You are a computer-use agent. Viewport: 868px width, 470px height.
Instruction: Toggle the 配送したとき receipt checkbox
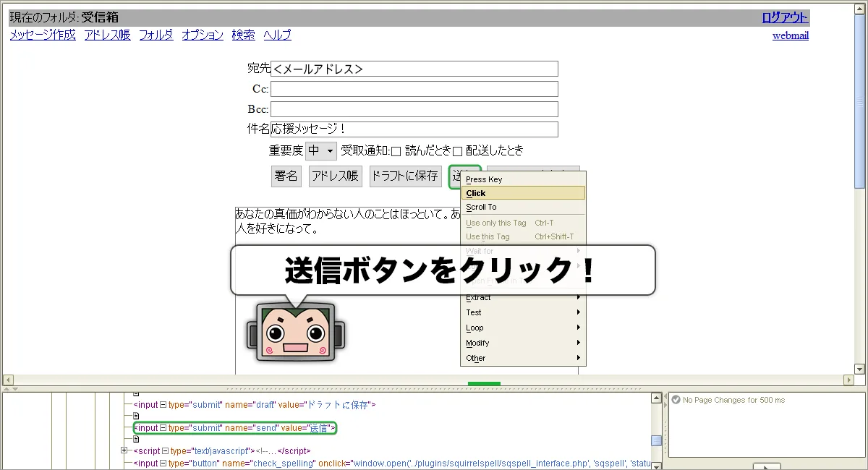(x=457, y=151)
